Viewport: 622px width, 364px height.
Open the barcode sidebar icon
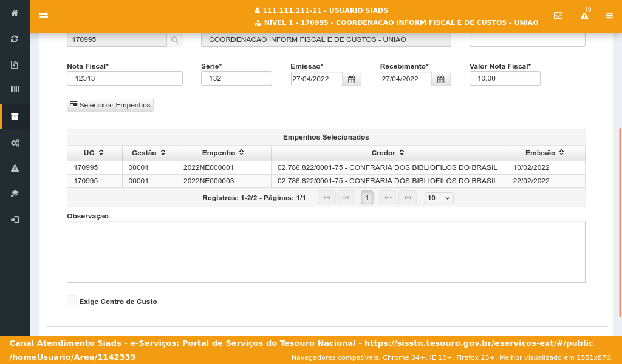(15, 90)
